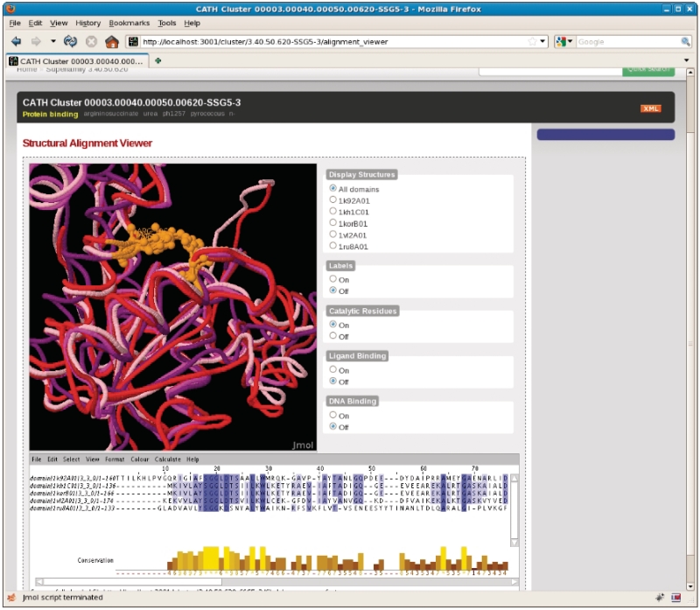
Task: Click the pyrococcus keyword
Action: point(207,114)
